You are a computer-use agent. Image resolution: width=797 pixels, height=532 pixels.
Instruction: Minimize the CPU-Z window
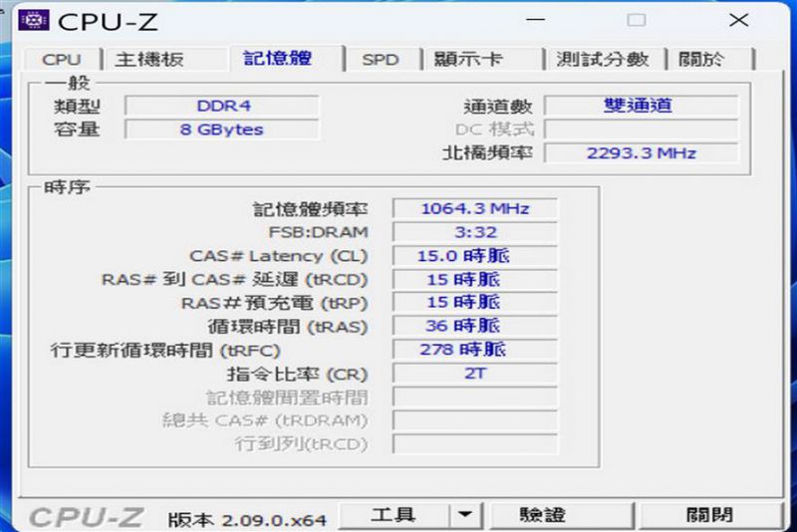click(x=535, y=20)
